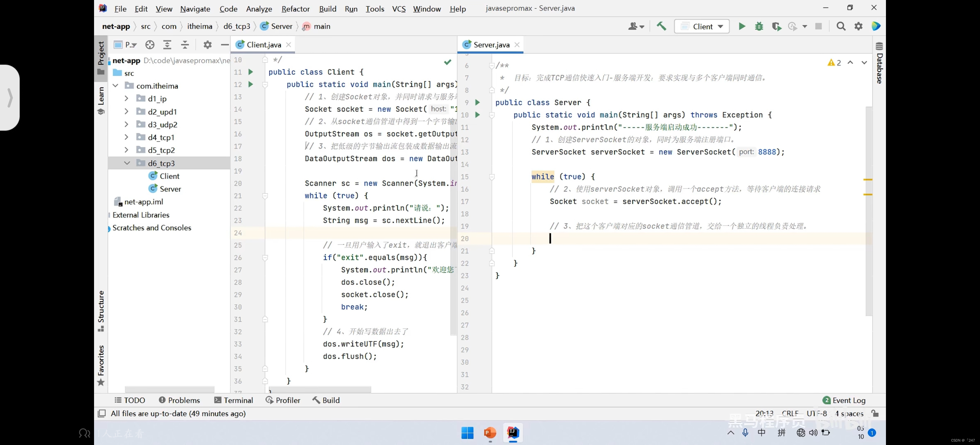980x445 pixels.
Task: Click Collapse All icon in Project panel
Action: click(x=185, y=45)
